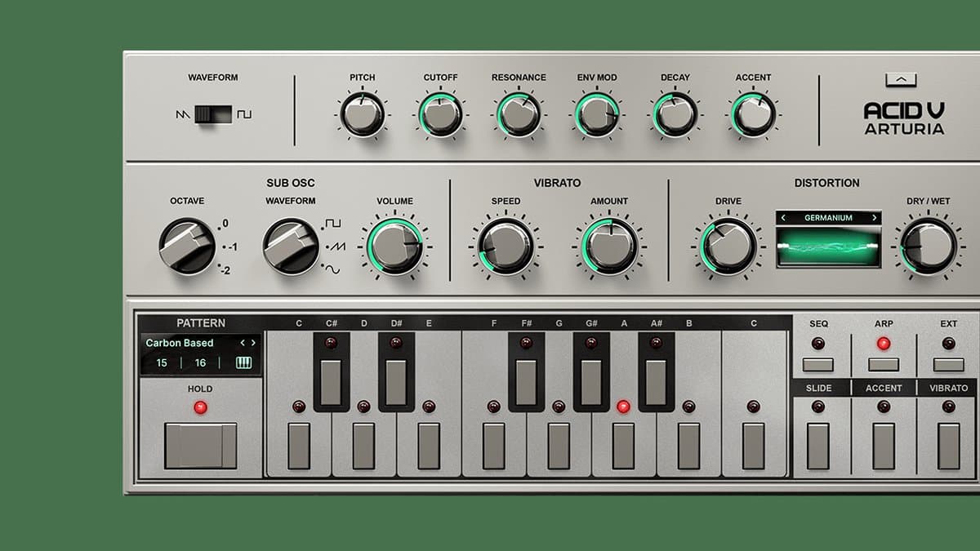Select the D note key button

pyautogui.click(x=363, y=446)
